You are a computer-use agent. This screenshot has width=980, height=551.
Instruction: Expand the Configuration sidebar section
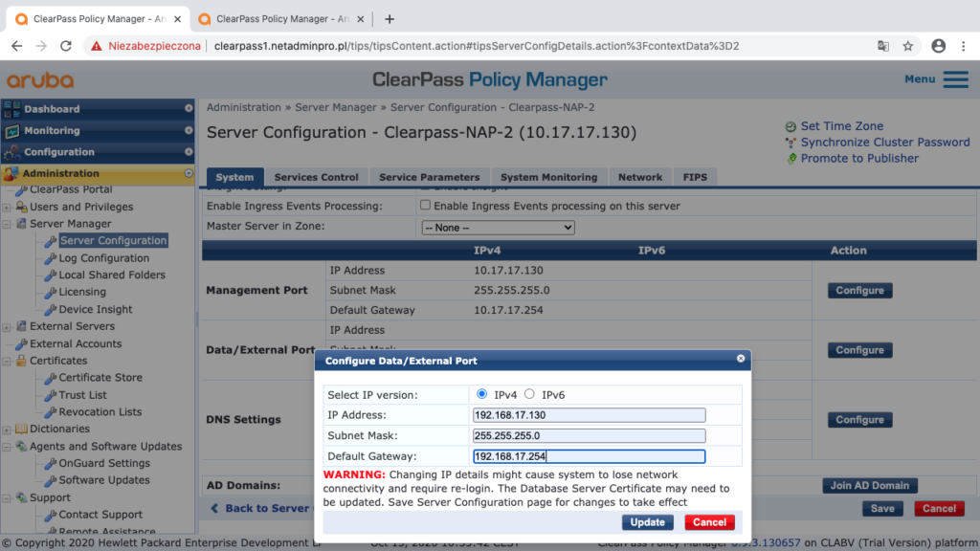(x=189, y=152)
